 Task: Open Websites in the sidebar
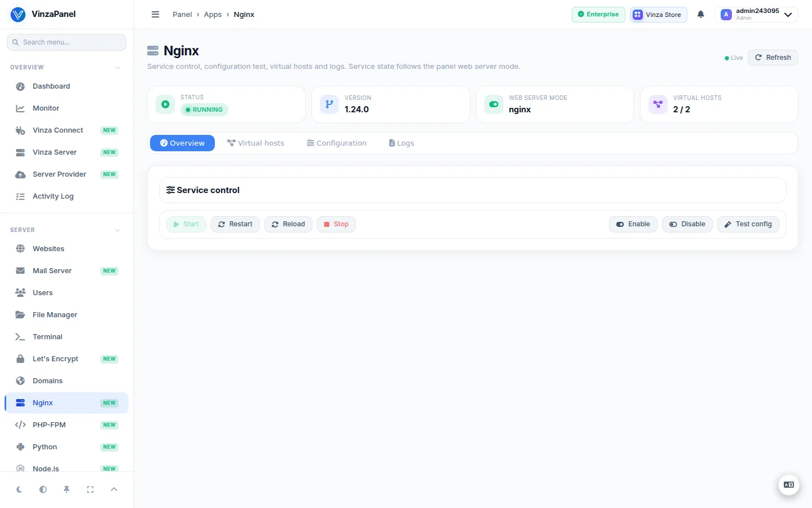pyautogui.click(x=67, y=249)
